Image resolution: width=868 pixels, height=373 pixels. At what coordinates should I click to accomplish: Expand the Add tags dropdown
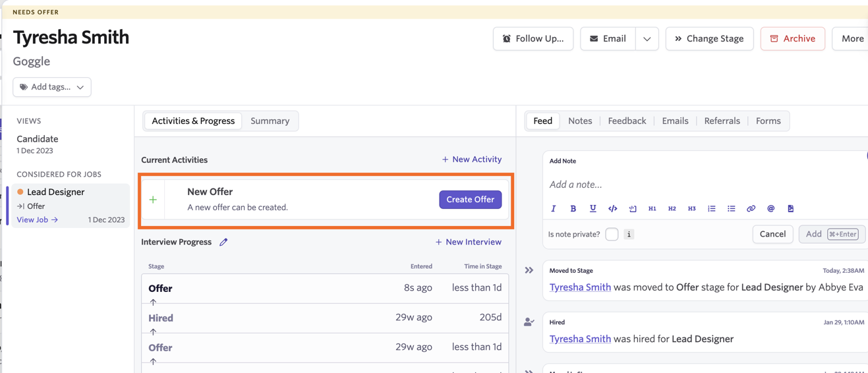pyautogui.click(x=52, y=87)
